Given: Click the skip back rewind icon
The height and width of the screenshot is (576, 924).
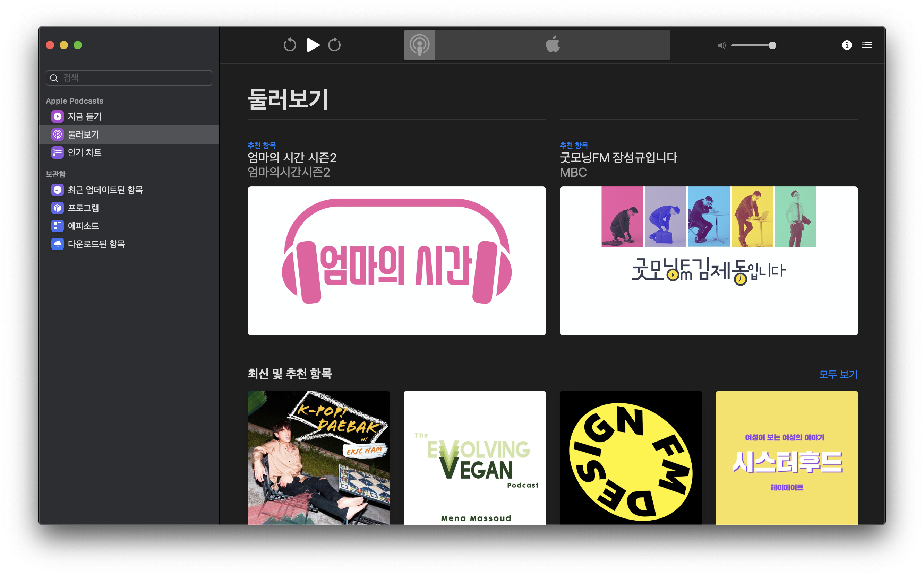Looking at the screenshot, I should 290,45.
